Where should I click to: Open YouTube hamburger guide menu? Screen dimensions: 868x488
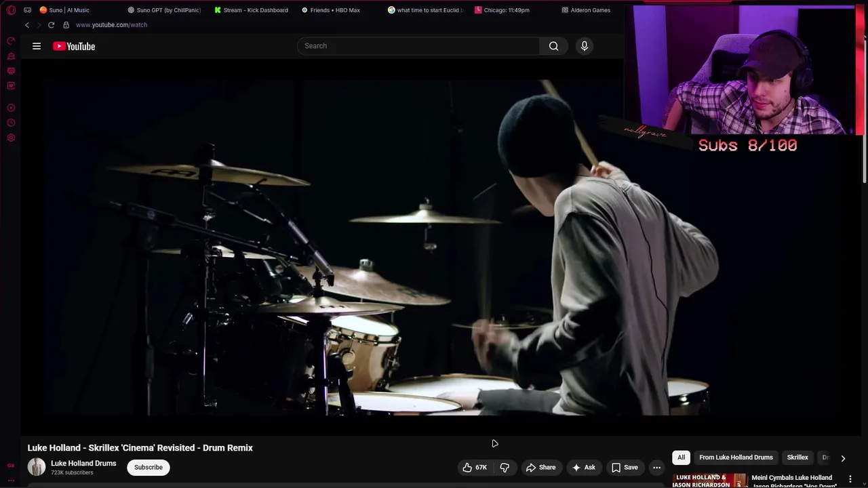[x=37, y=46]
